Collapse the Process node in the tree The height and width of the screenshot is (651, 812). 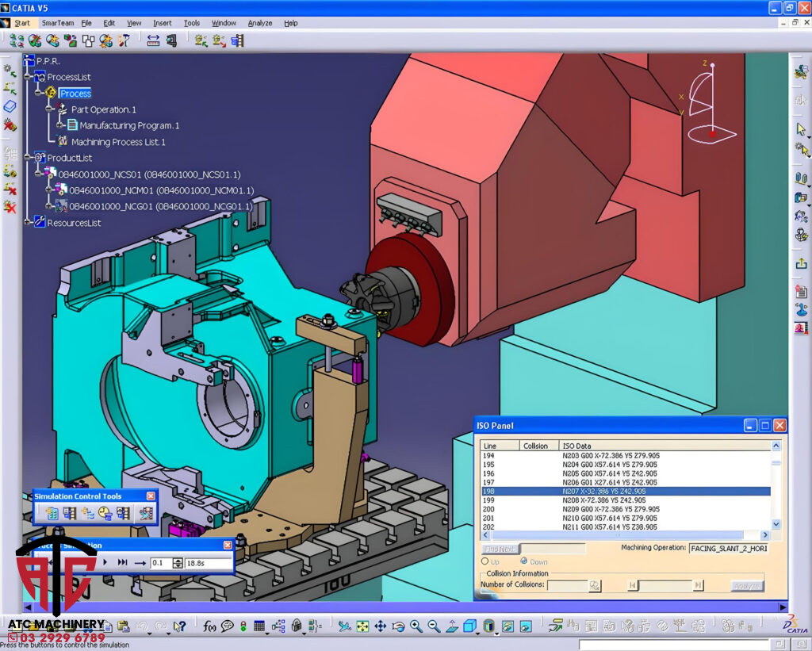coord(37,92)
